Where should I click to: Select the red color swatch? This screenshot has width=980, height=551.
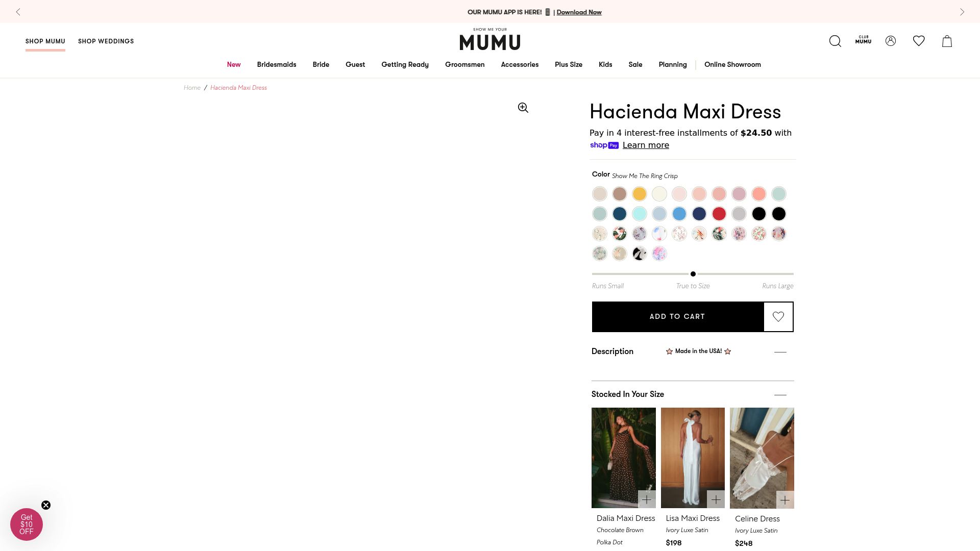click(x=719, y=214)
